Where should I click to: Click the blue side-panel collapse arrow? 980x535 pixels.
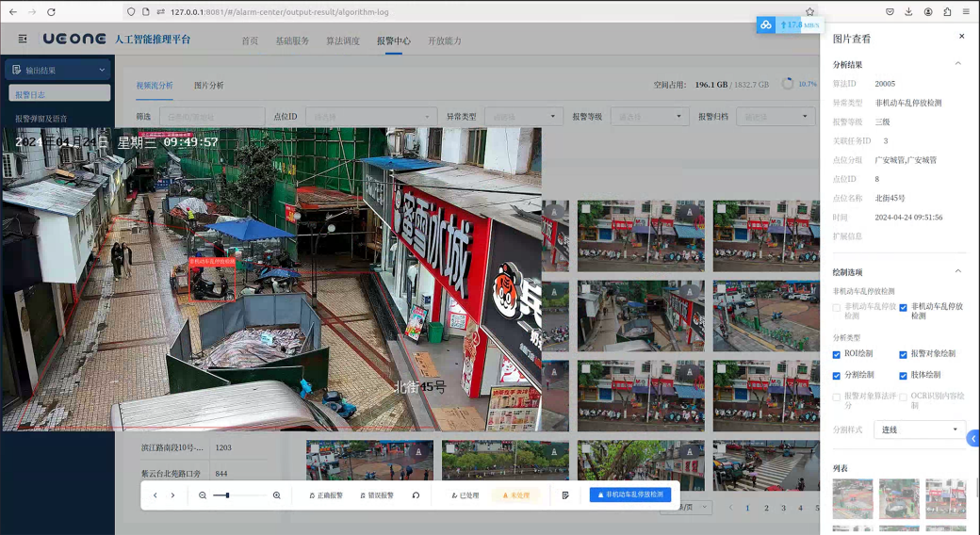[x=973, y=438]
